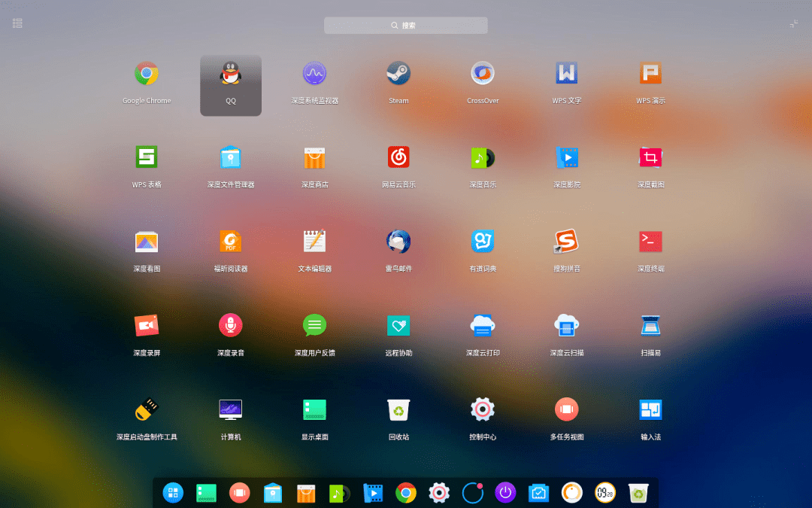Launch Steam from the app grid
Viewport: 812px width, 508px height.
398,73
